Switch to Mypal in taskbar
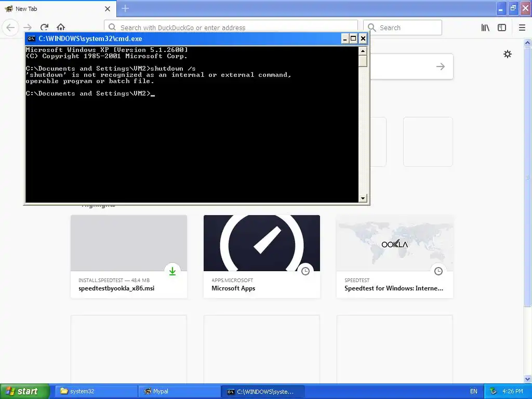Image resolution: width=532 pixels, height=399 pixels. [180, 391]
